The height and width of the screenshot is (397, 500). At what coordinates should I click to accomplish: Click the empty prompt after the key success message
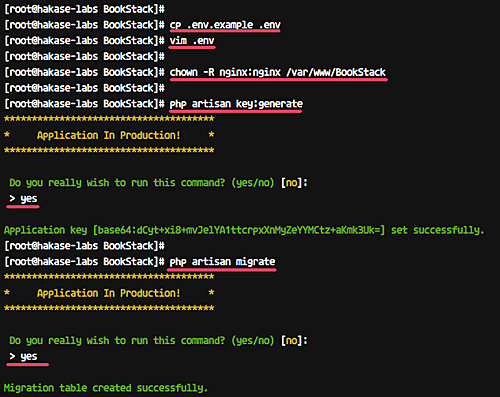(84, 246)
